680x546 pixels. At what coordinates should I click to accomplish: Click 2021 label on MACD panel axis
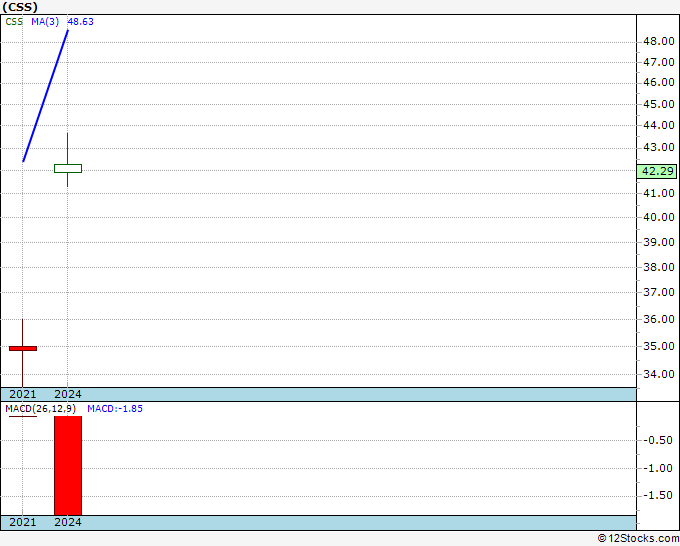pyautogui.click(x=23, y=522)
